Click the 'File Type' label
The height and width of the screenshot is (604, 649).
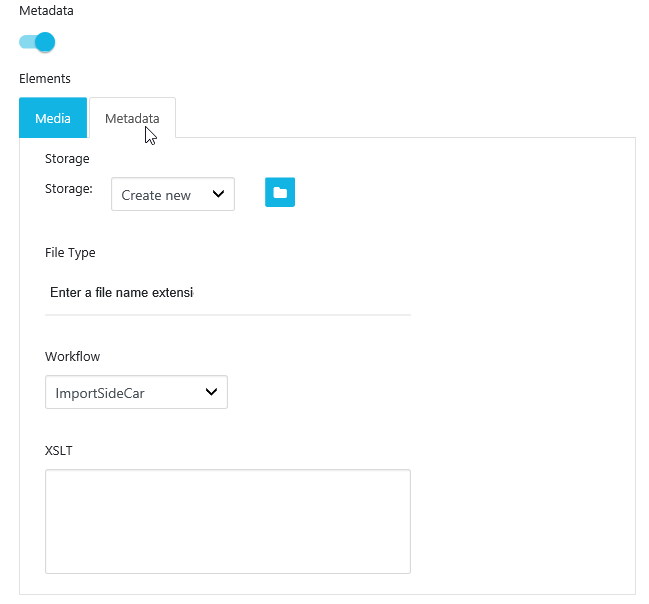click(x=70, y=253)
